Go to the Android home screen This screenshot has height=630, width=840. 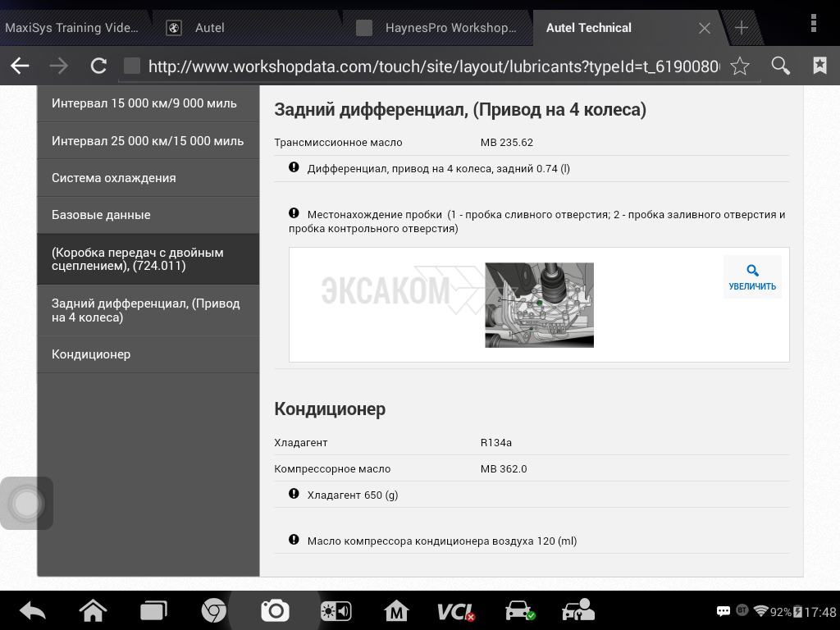[x=93, y=611]
